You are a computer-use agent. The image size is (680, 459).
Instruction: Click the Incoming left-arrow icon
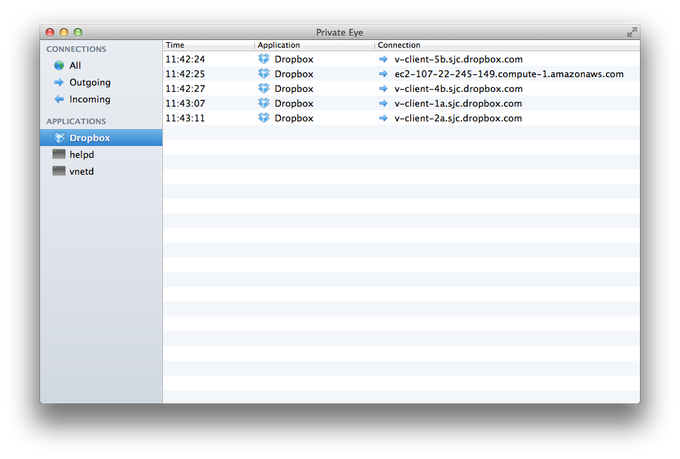pos(59,99)
